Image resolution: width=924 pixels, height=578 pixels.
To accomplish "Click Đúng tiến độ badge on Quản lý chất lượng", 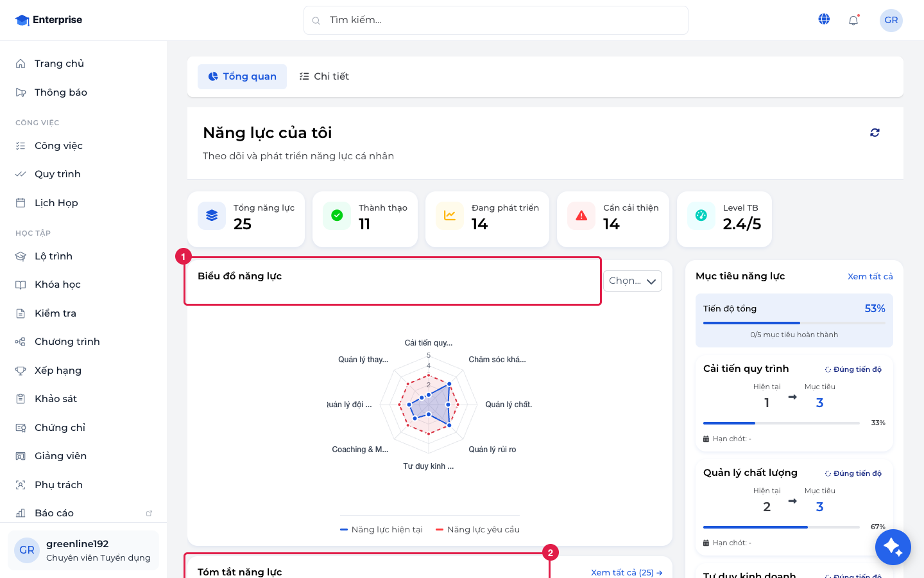I will pos(853,473).
